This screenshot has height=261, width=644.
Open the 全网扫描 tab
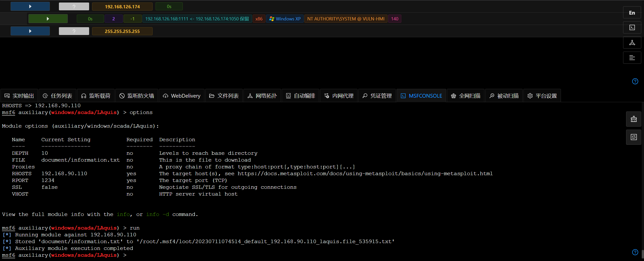(x=466, y=96)
